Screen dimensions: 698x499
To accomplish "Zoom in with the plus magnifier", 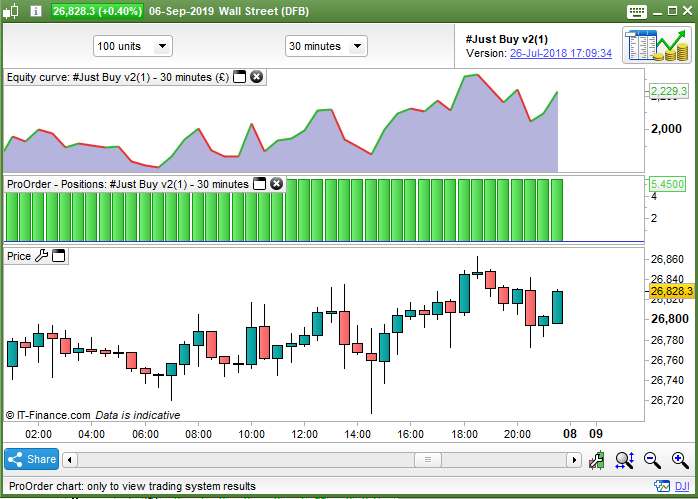I will [x=680, y=460].
